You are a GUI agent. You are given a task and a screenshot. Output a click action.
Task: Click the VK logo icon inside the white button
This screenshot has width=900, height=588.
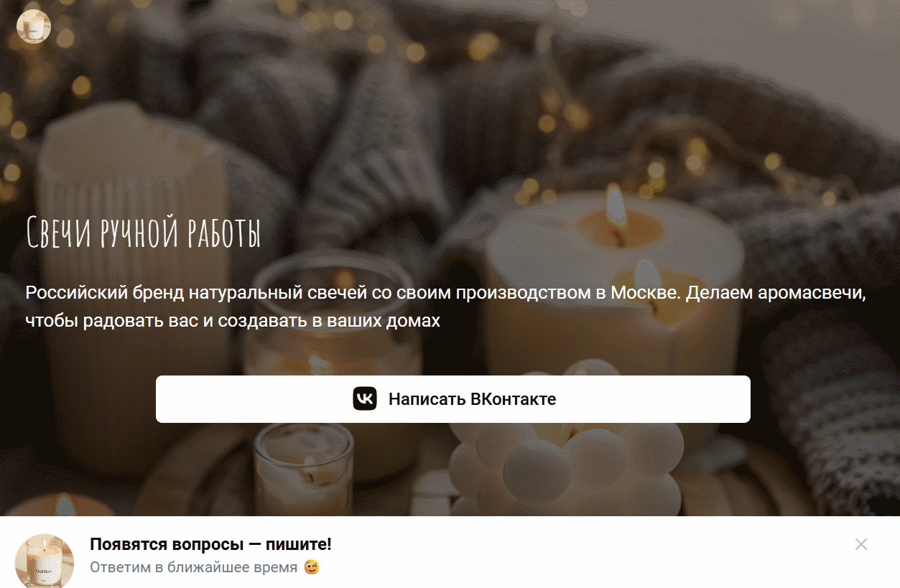click(365, 399)
